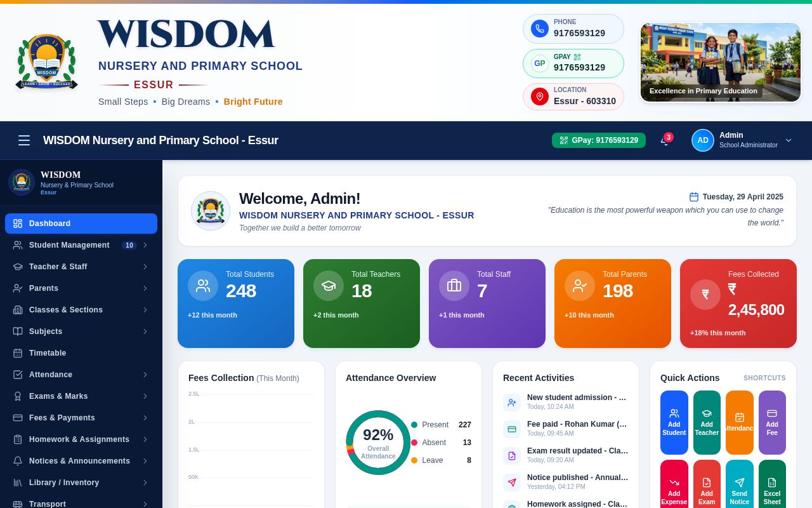Viewport: 812px width, 508px height.
Task: Open Timetable from the sidebar
Action: tap(81, 353)
